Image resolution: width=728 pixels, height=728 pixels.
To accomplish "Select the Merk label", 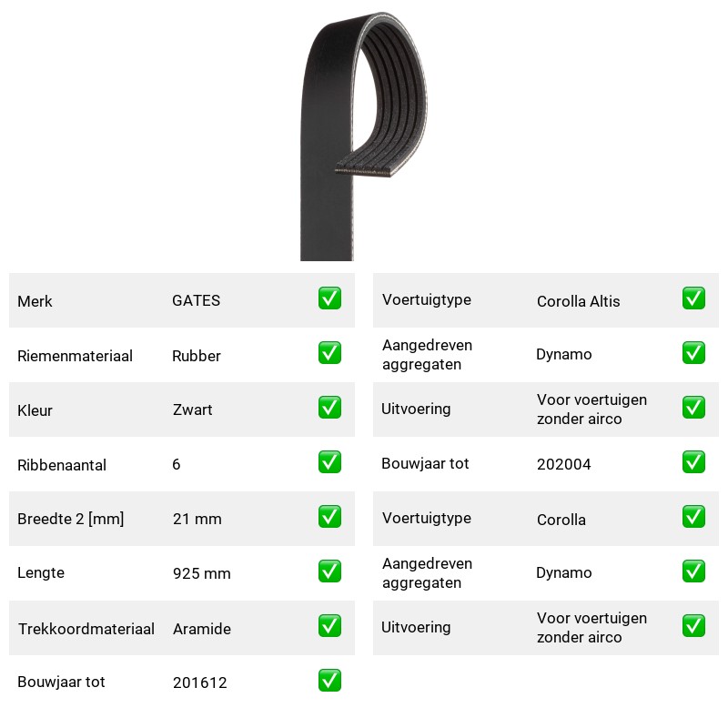I will click(x=35, y=301).
